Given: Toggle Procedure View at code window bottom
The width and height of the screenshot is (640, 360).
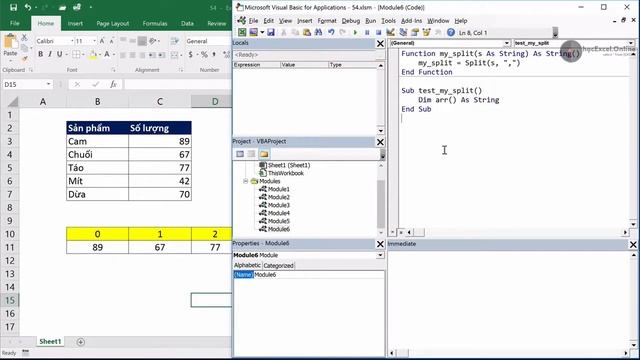Looking at the screenshot, I should [393, 232].
